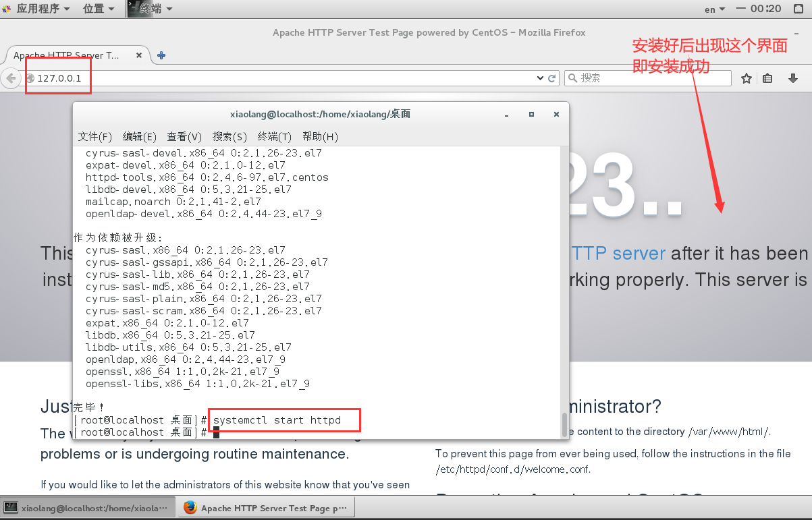Click the 00:20 clock in top panel
This screenshot has width=812, height=520.
click(x=765, y=9)
